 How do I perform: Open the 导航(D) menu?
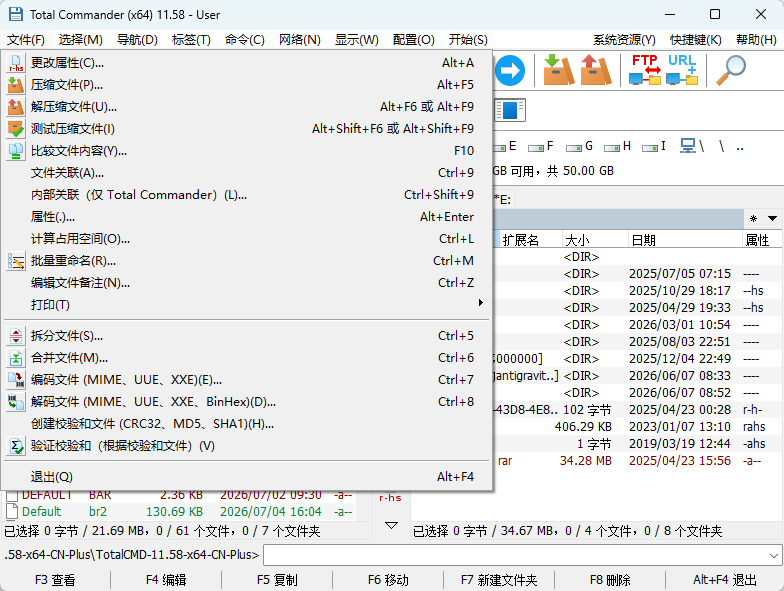tap(137, 40)
